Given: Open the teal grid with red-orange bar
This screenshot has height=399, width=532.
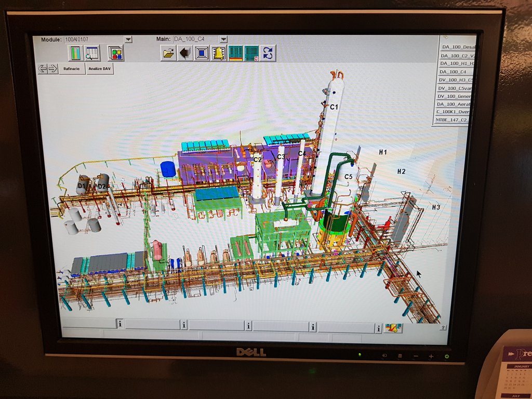Looking at the screenshot, I should click(x=235, y=54).
